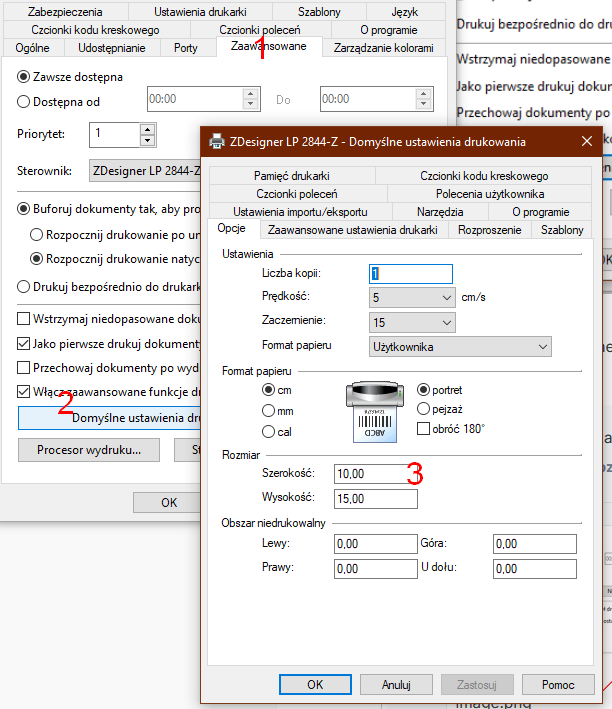Screen dimensions: 612x709
Task: Select 'Dostępna od' availability option
Action: click(x=25, y=100)
